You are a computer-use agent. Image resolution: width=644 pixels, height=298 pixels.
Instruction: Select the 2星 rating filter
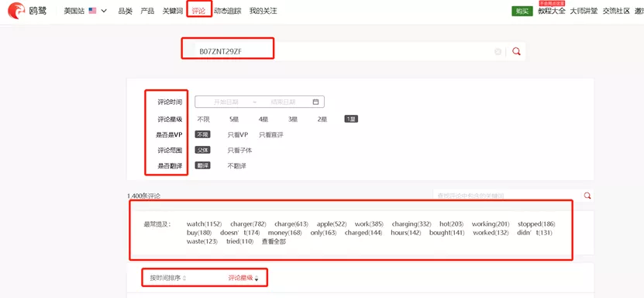pos(322,120)
